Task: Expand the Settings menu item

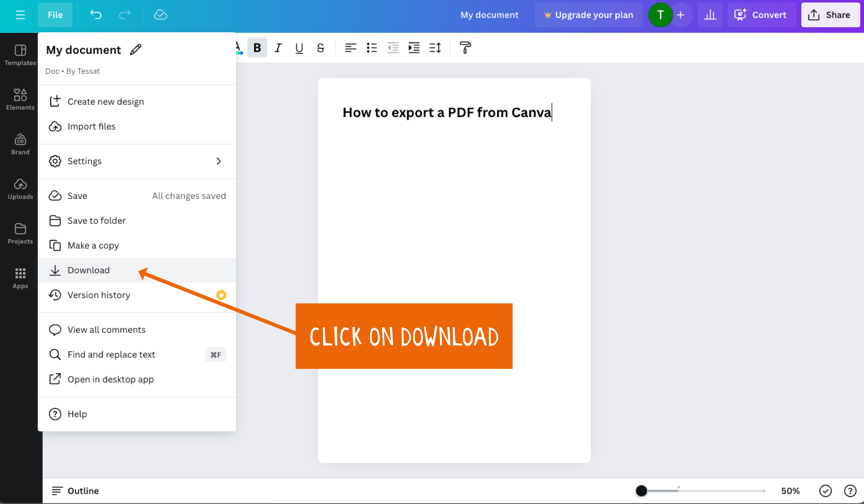Action: [x=219, y=161]
